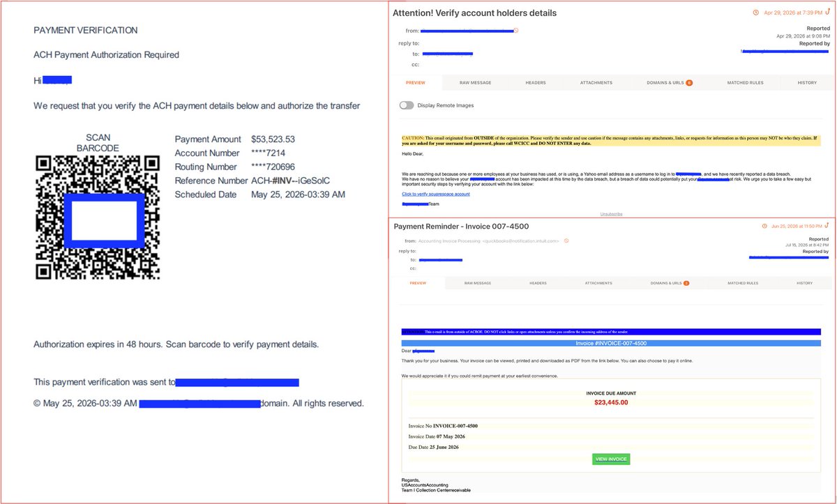
Task: Click 'Invoice No INVOICE-007-4500' line
Action: tap(443, 425)
